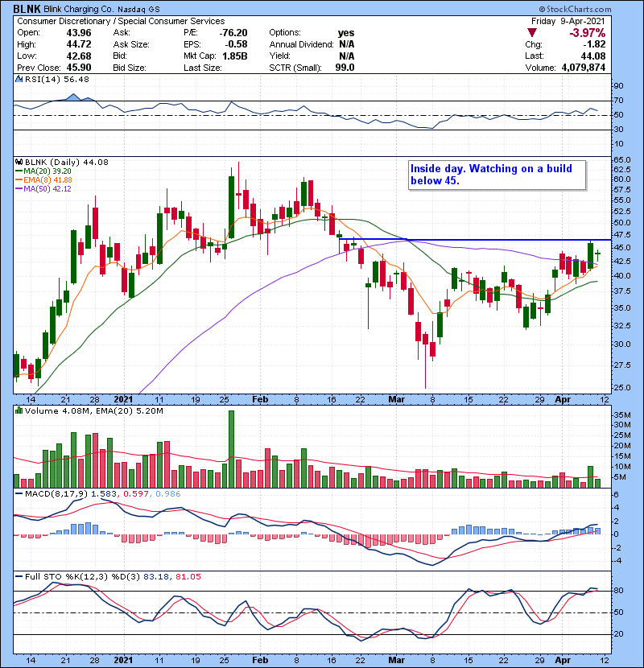Click the Feb label on bottom date axis
This screenshot has height=668, width=644.
(x=260, y=660)
